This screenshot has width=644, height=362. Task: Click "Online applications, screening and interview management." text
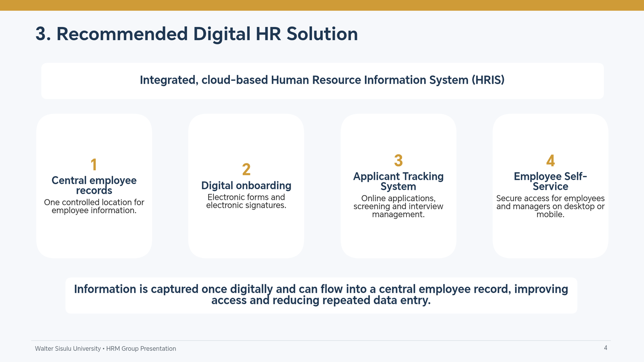398,206
